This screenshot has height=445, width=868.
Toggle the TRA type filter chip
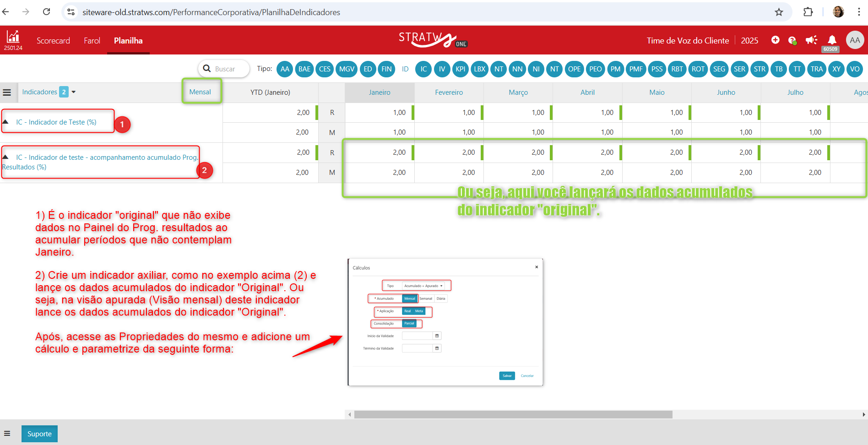click(817, 69)
